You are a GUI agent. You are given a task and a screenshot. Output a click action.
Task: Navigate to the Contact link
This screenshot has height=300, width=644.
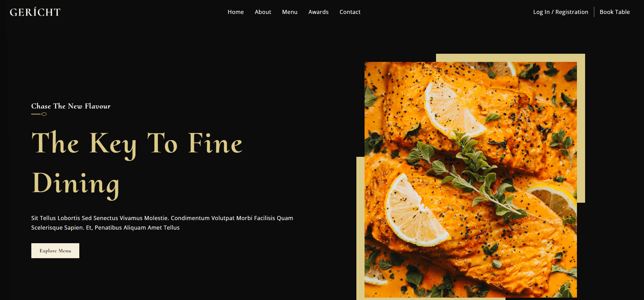[350, 12]
